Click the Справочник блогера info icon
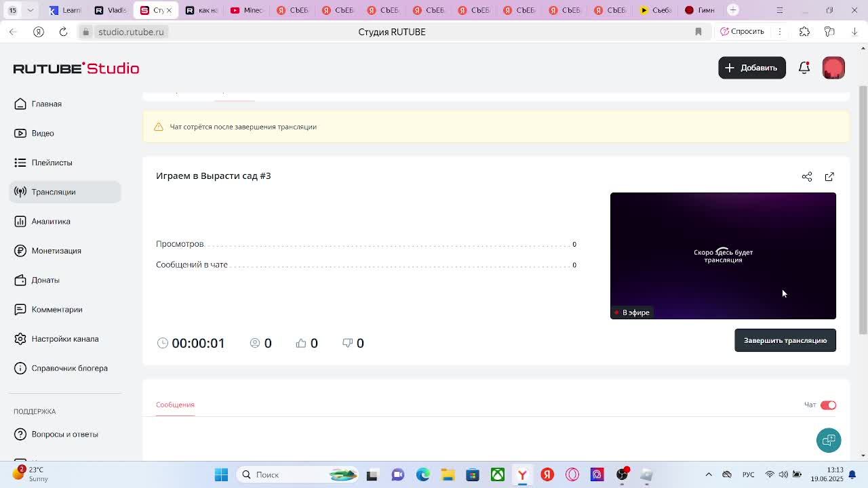The image size is (868, 488). (x=20, y=368)
